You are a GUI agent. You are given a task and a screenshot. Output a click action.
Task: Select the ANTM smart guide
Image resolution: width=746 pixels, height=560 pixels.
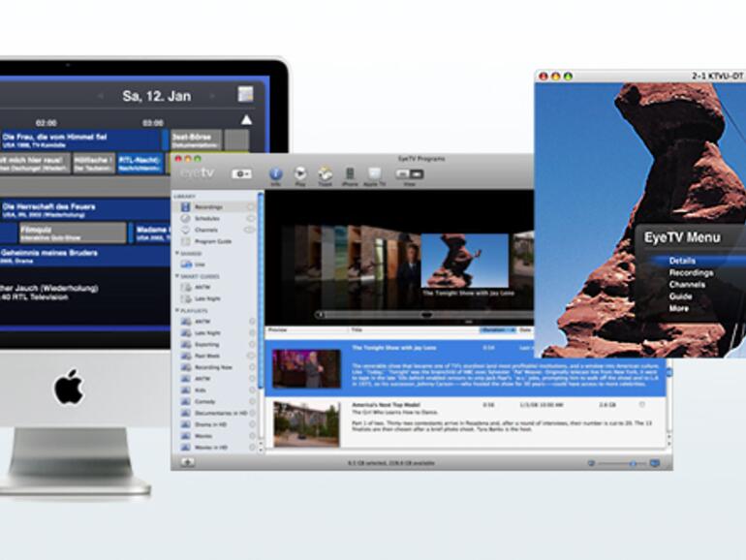pos(202,288)
